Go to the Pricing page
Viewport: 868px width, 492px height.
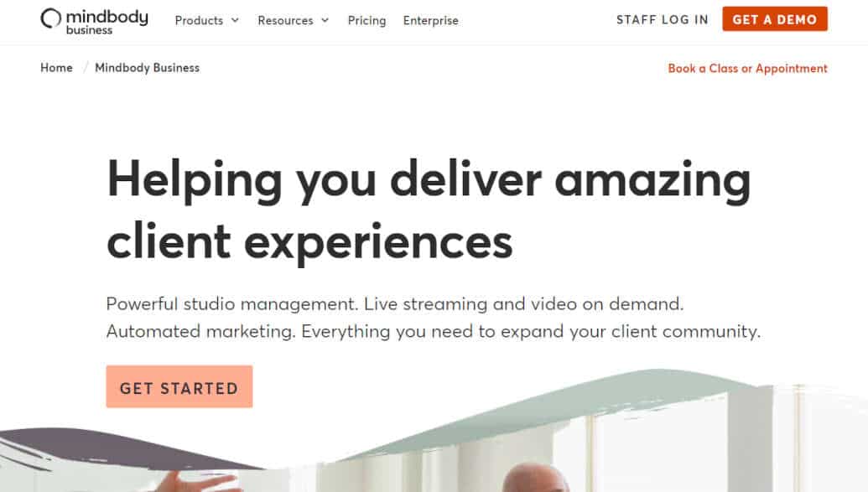[x=366, y=20]
